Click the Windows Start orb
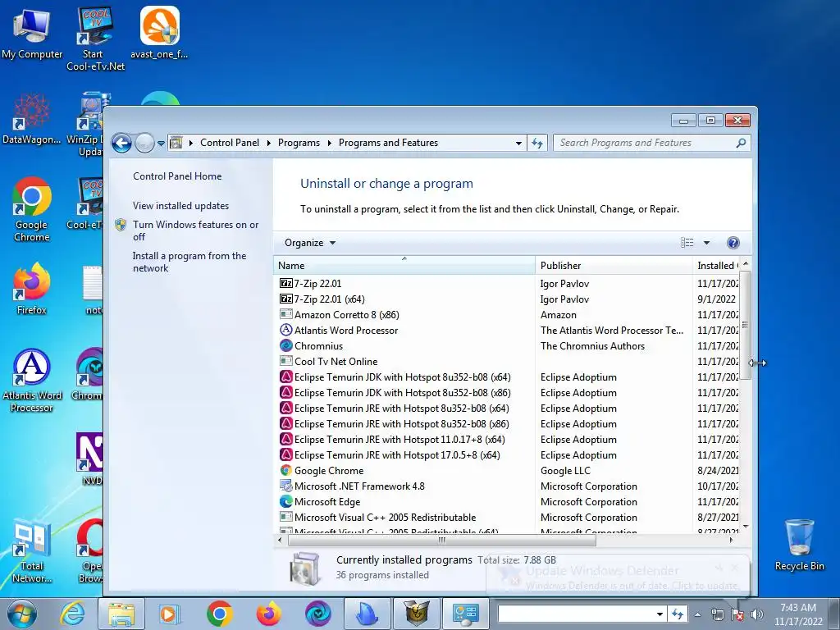The width and height of the screenshot is (840, 630). coord(21,614)
